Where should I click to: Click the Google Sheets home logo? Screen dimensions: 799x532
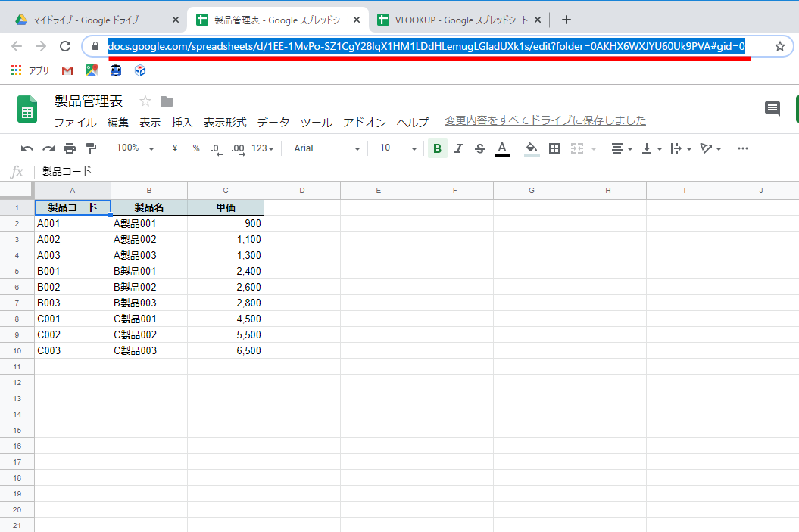[27, 109]
